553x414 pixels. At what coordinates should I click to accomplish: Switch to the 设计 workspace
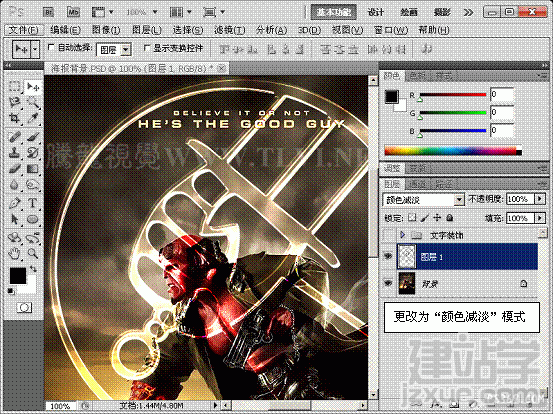(375, 12)
